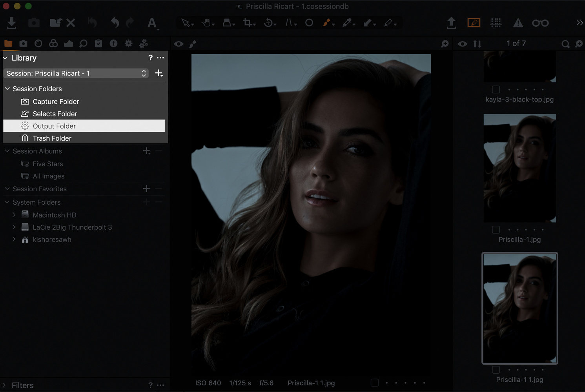The width and height of the screenshot is (585, 392).
Task: Select the Pan hand tool
Action: [207, 23]
